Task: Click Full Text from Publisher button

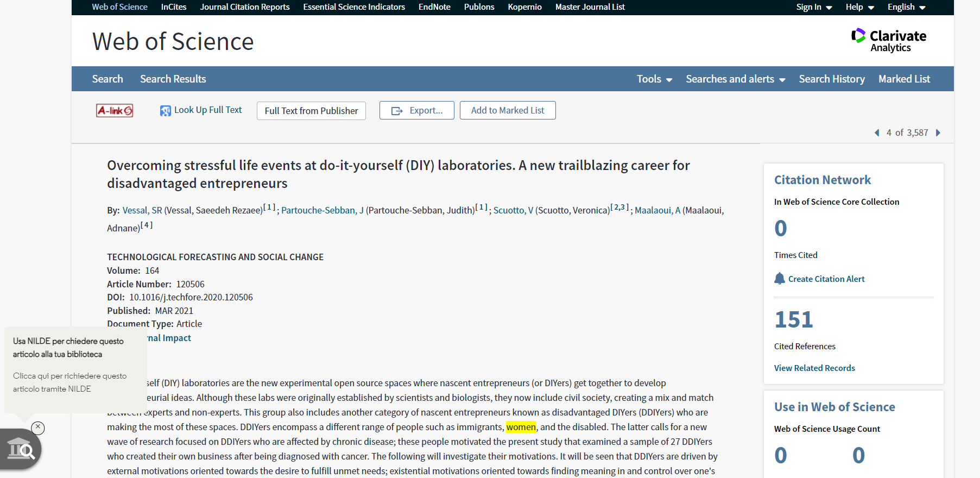Action: [x=311, y=111]
